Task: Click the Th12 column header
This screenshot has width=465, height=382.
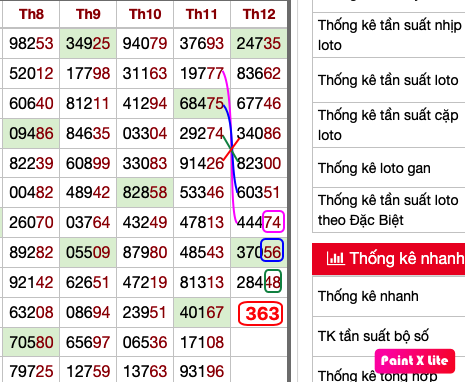Action: tap(259, 14)
